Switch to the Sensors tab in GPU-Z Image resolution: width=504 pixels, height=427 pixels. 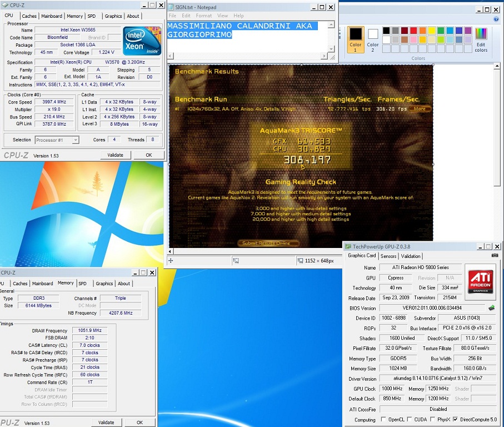tap(388, 256)
